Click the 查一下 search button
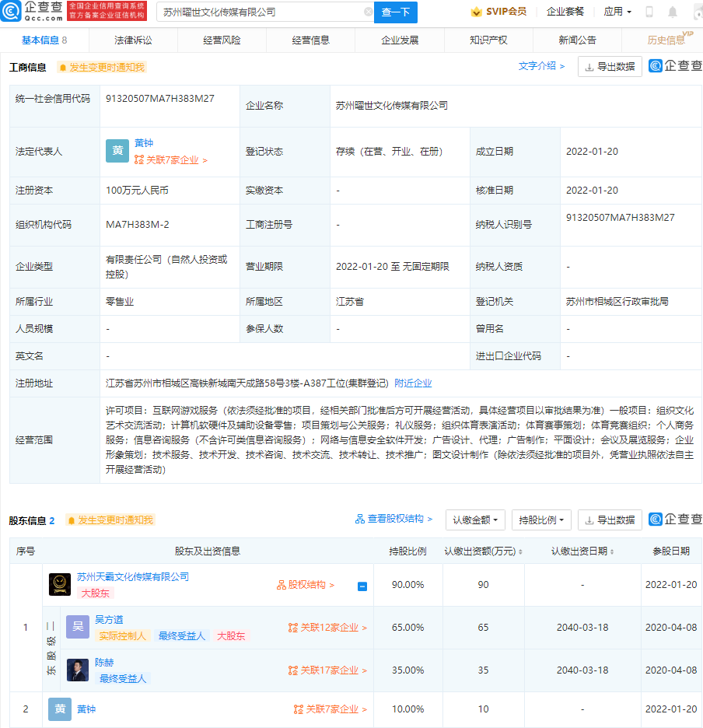 [396, 12]
